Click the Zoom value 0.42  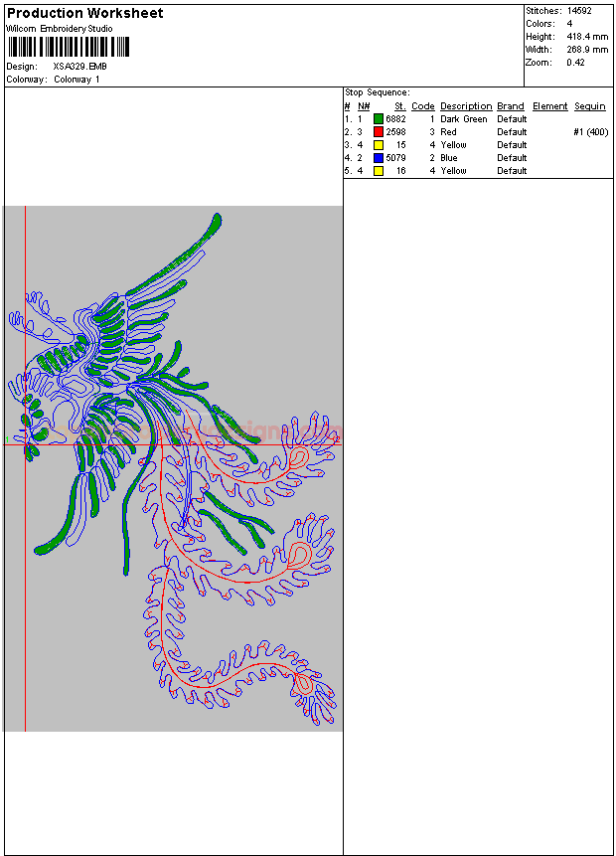(575, 63)
